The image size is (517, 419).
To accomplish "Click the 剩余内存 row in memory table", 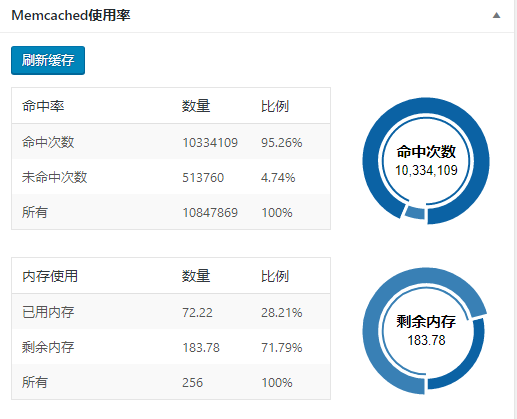I will tap(171, 347).
